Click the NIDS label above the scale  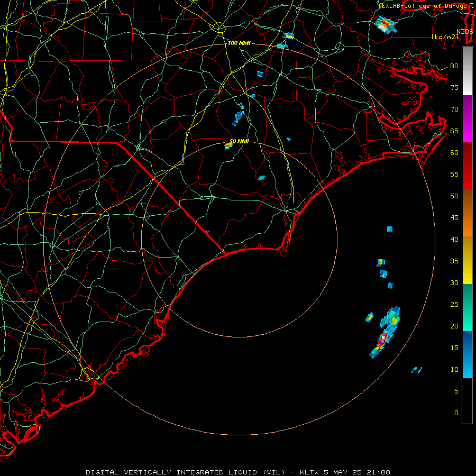pyautogui.click(x=465, y=31)
